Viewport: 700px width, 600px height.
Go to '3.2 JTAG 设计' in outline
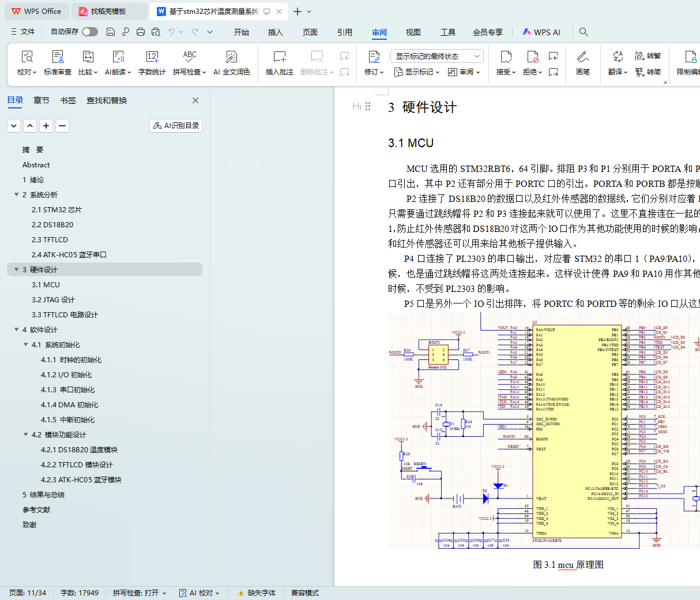click(53, 300)
